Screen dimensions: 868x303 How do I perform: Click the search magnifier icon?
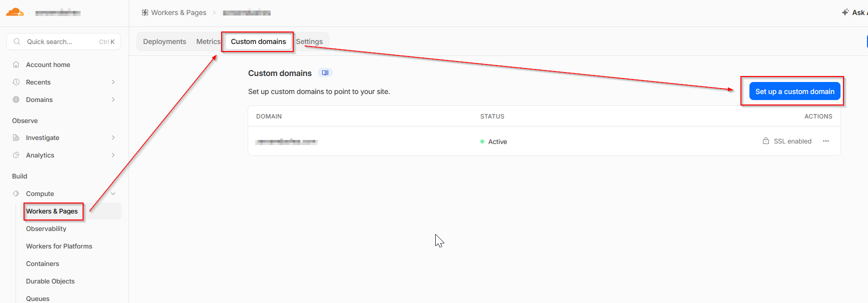click(x=17, y=41)
